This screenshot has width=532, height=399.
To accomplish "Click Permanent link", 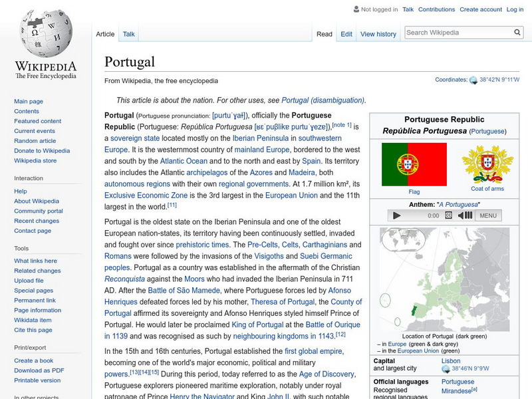I will pyautogui.click(x=35, y=301).
